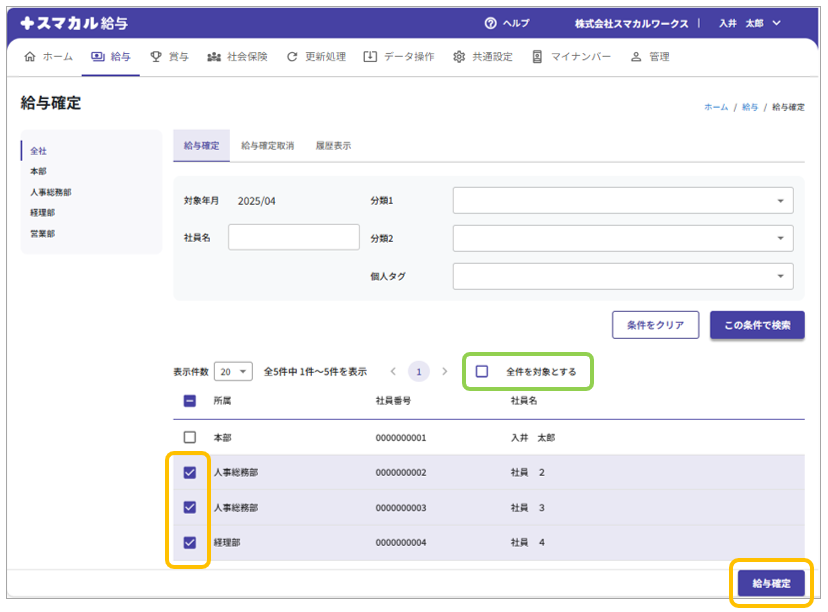Open the データ操作 download icon
The width and height of the screenshot is (828, 612).
(370, 57)
